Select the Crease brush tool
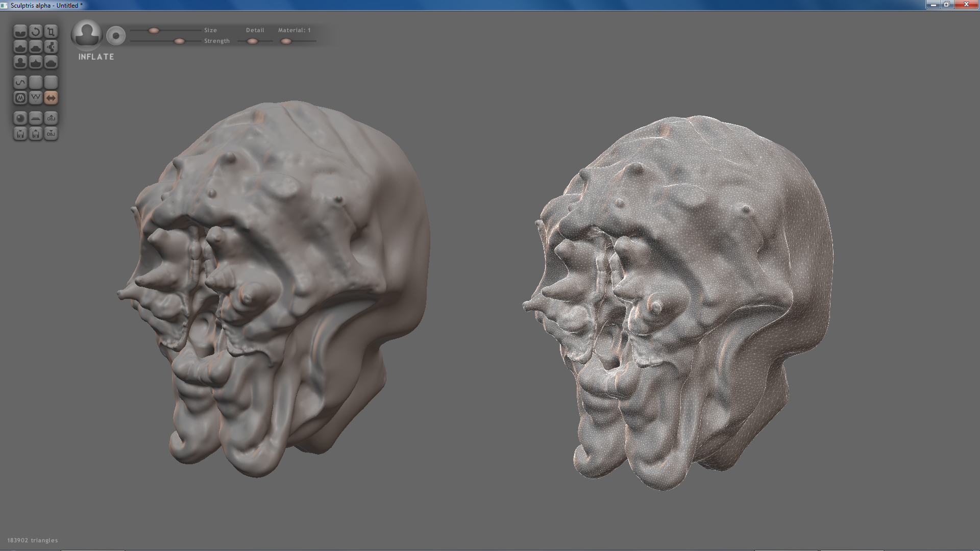 coord(20,32)
